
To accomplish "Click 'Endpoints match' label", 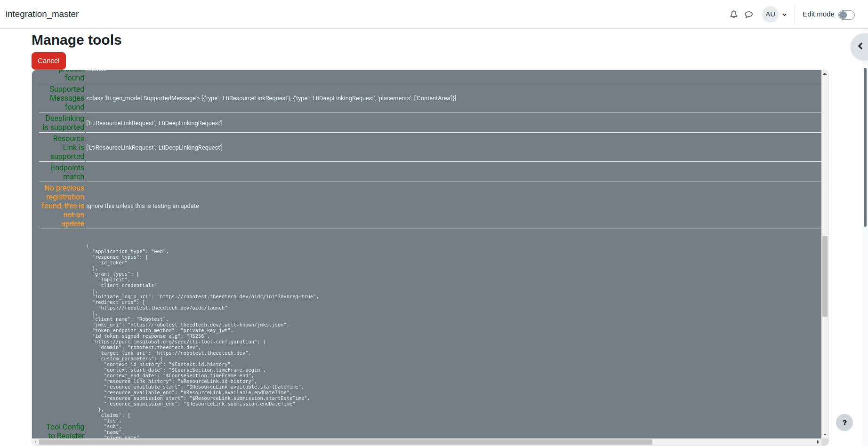I will (x=68, y=172).
